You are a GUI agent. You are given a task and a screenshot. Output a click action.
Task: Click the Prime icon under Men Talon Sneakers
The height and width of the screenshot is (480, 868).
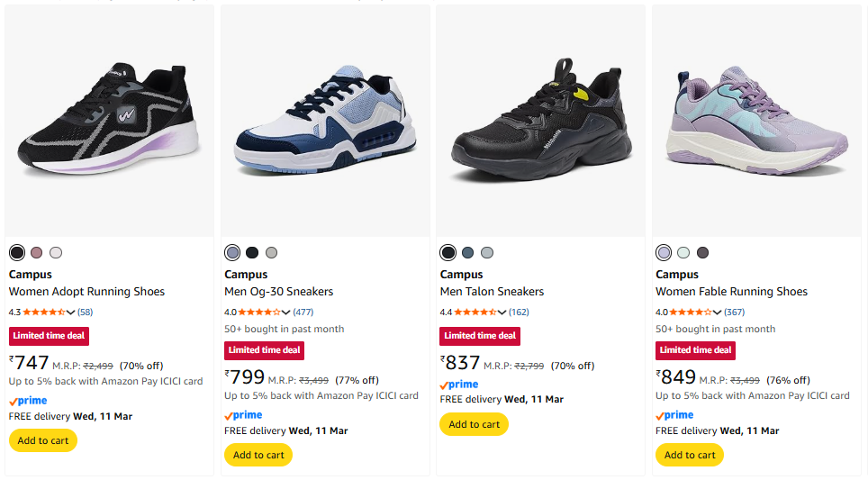(x=458, y=384)
